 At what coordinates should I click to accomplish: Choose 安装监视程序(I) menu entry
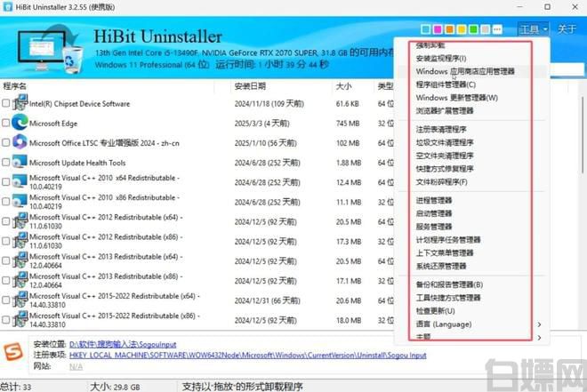[441, 59]
